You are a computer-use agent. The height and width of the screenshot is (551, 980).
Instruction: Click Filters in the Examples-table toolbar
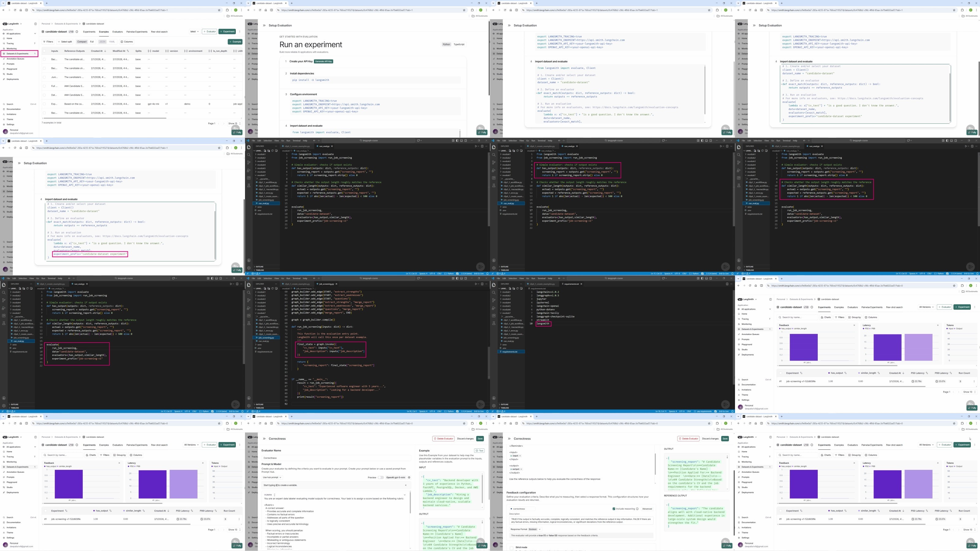[48, 42]
